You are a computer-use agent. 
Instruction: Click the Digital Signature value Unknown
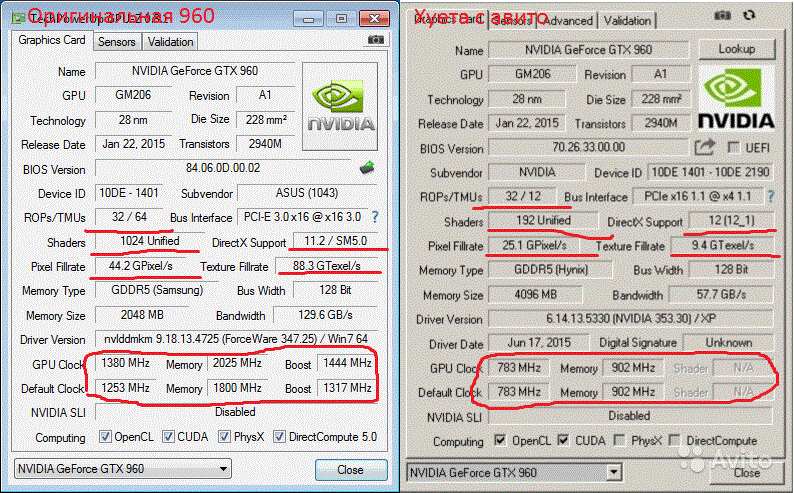[x=729, y=343]
